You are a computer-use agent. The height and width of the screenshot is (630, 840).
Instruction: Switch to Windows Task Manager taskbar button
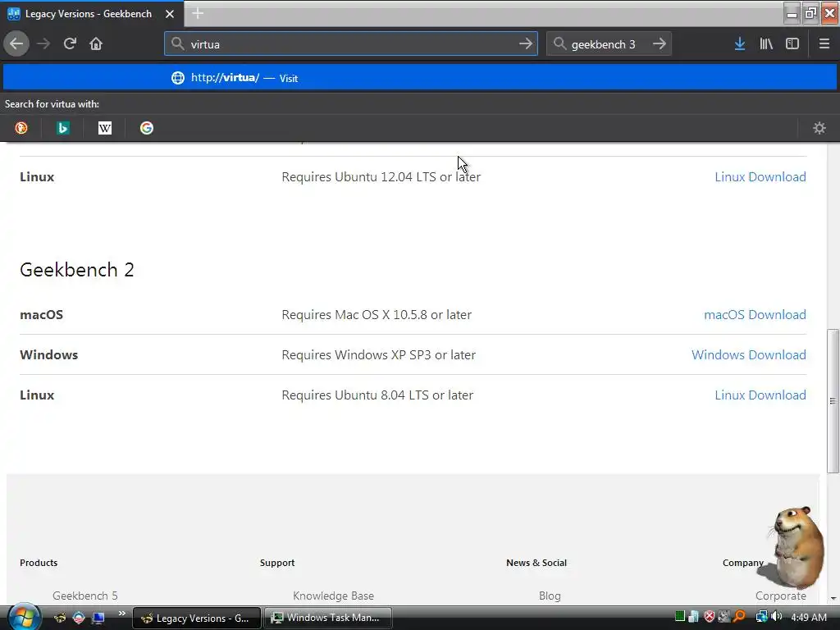coord(328,618)
